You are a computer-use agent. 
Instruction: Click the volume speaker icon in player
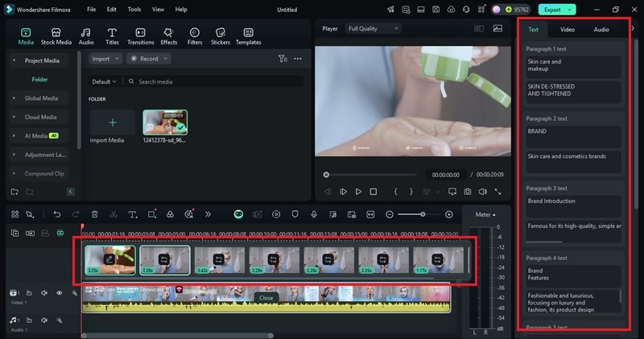pyautogui.click(x=482, y=192)
